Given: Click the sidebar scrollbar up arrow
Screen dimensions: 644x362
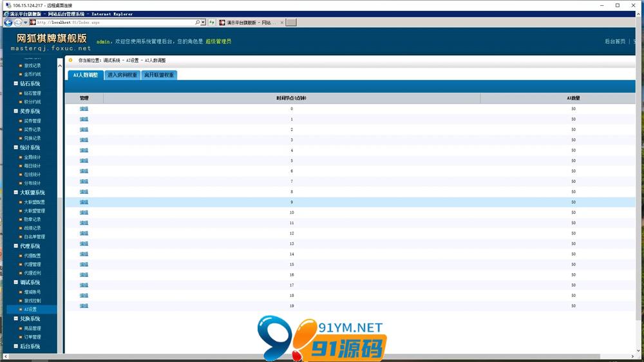Looking at the screenshot, I should [60, 66].
